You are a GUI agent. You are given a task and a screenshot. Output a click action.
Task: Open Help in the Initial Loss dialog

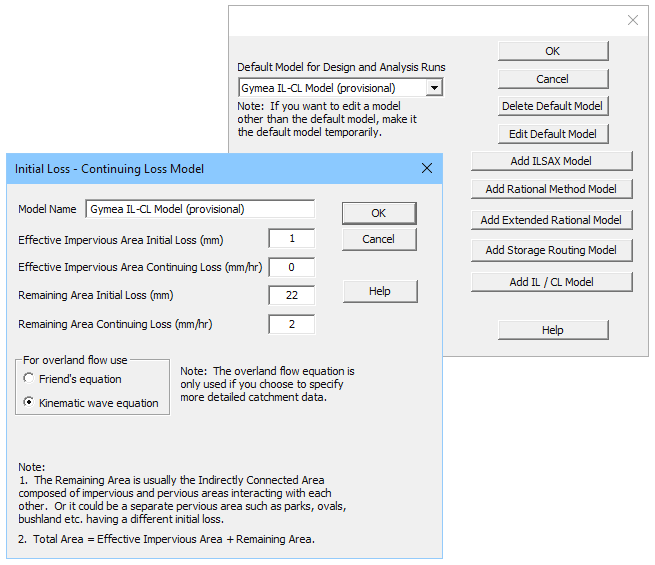pyautogui.click(x=380, y=291)
